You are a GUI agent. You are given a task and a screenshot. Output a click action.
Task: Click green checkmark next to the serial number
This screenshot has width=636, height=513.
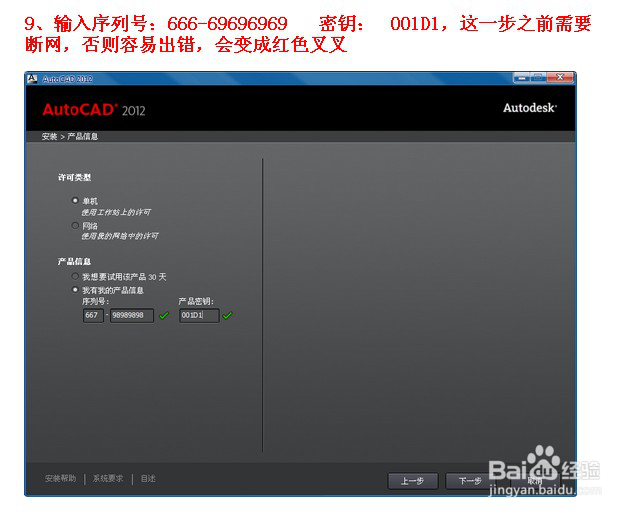[x=164, y=316]
